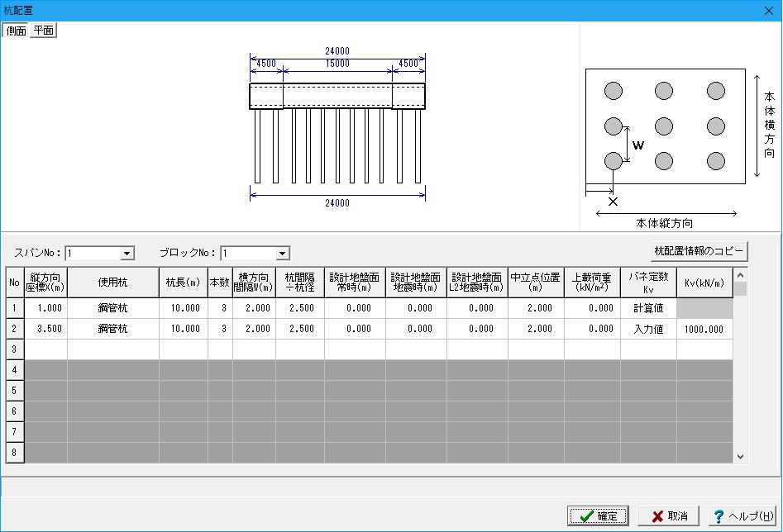Image resolution: width=783 pixels, height=532 pixels.
Task: Select バネ定数 cell 入力値 in row 2
Action: pyautogui.click(x=649, y=329)
